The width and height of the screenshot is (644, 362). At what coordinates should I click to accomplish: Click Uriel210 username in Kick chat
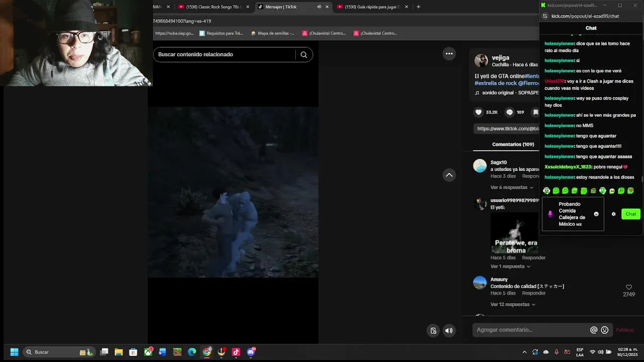click(554, 81)
